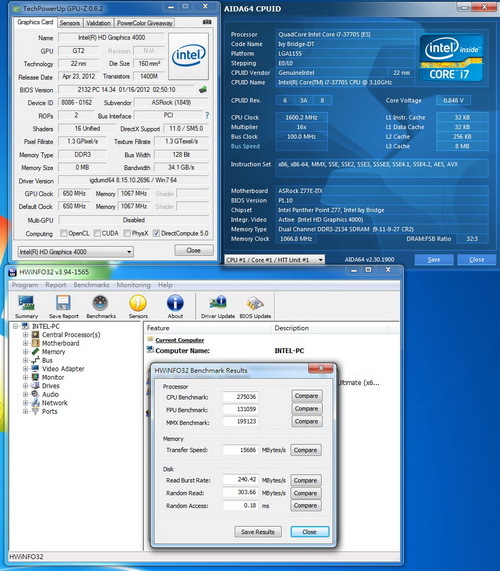Click Bus Interface question mark in GPU-Z
Screen dimensions: 500x571
[207, 115]
